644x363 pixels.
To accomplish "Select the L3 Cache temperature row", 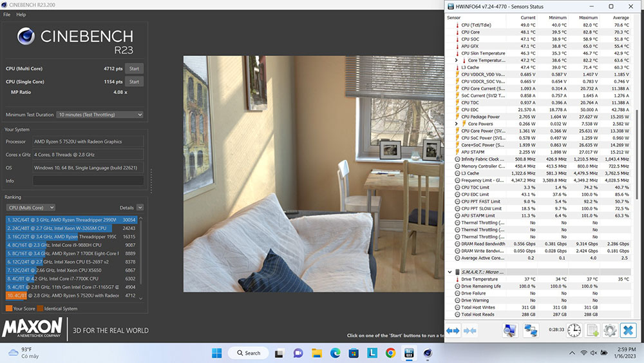I will [x=538, y=68].
